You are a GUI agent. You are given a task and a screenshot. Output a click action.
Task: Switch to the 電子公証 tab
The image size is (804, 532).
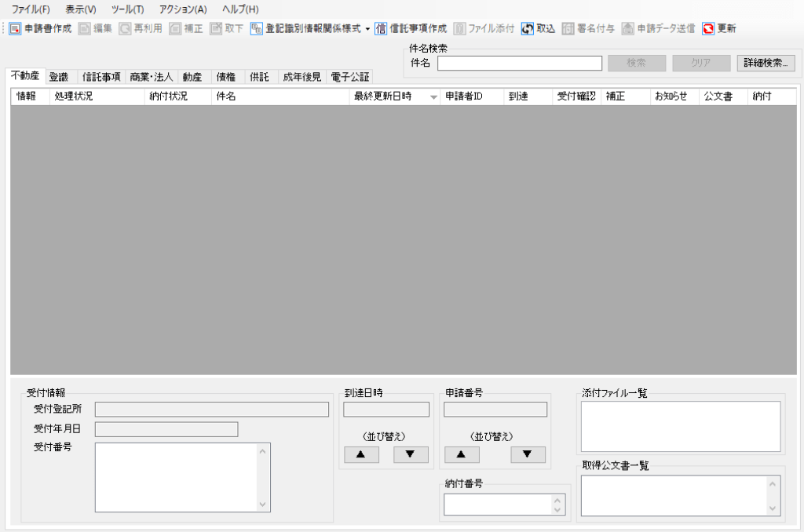349,77
